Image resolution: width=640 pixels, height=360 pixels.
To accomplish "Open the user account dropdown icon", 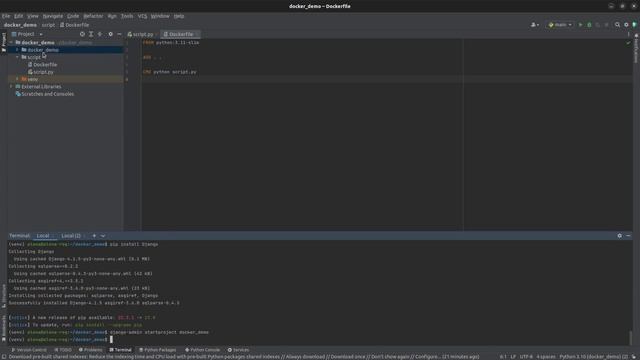I will click(535, 25).
